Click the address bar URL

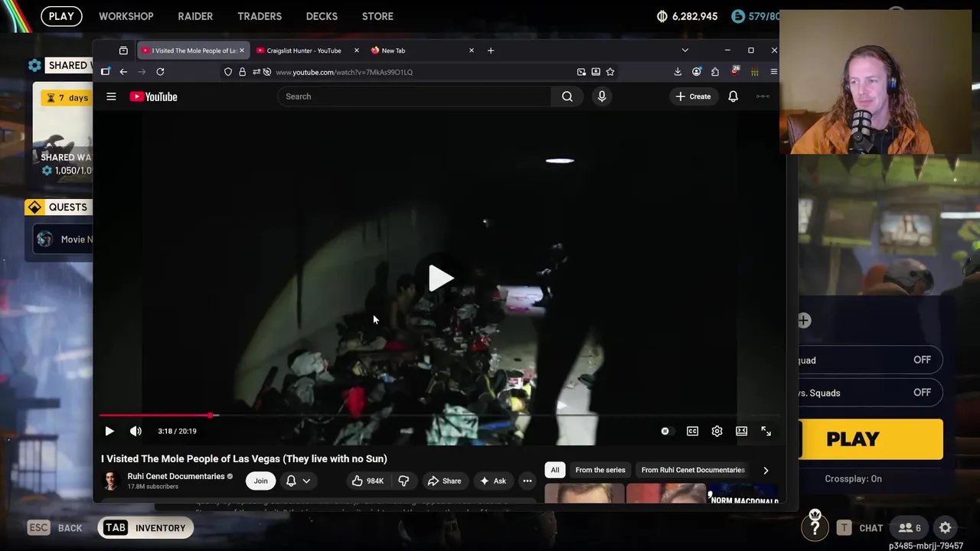(x=344, y=72)
